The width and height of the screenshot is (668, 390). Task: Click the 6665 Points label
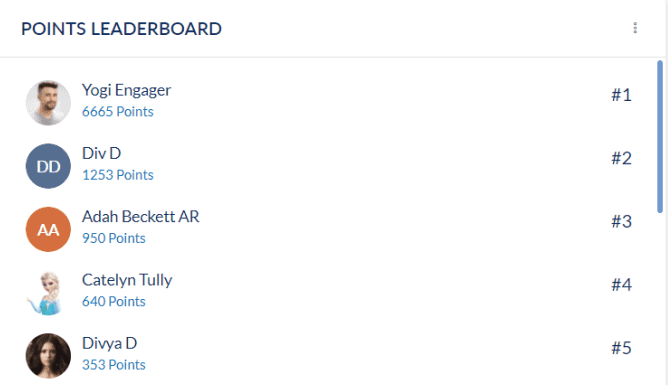pos(118,112)
